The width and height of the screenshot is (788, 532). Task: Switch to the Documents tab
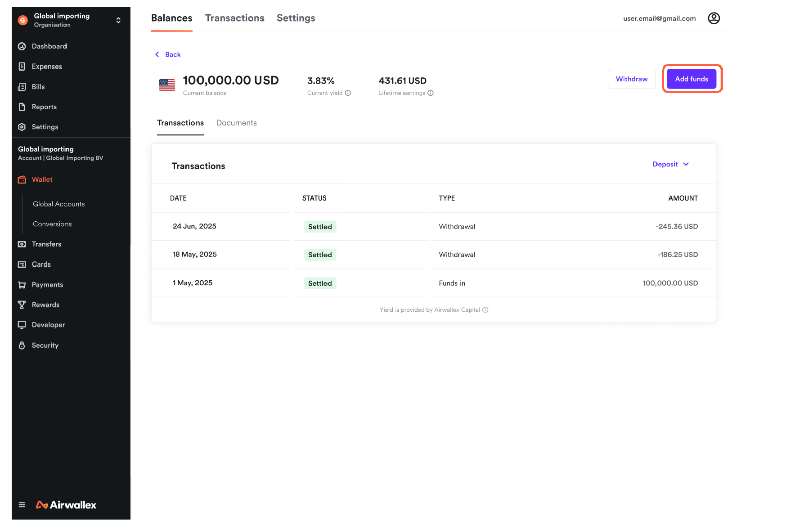pos(236,123)
